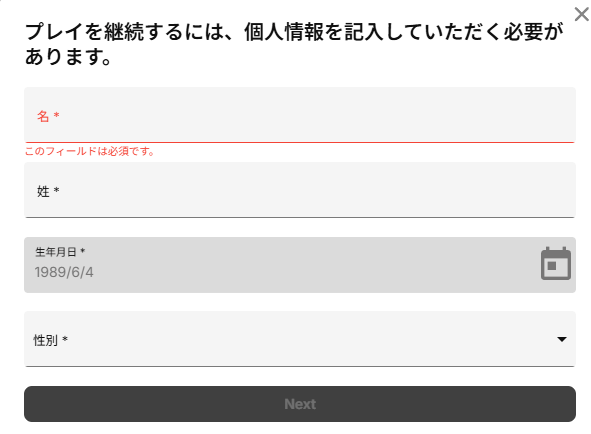
Task: Focus the 姓 last name field
Action: coord(300,190)
